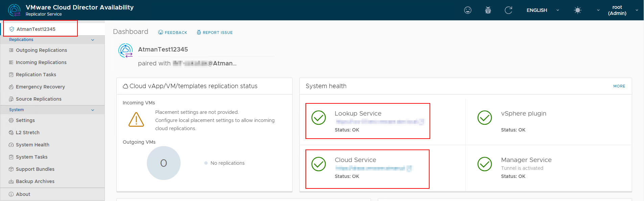Screen dimensions: 644x201
Task: Click the REPORT ISSUE link
Action: (x=215, y=33)
